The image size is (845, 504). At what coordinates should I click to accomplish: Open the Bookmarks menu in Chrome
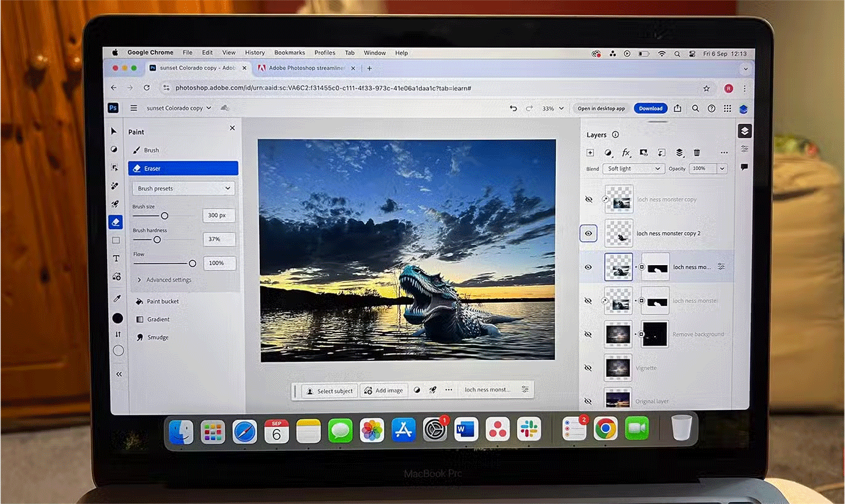click(x=289, y=53)
